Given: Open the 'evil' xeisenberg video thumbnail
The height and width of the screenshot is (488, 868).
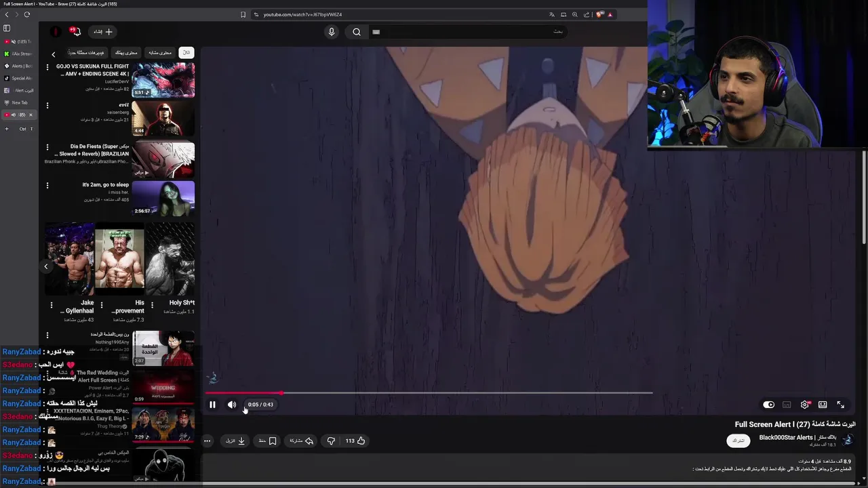Looking at the screenshot, I should coord(163,119).
